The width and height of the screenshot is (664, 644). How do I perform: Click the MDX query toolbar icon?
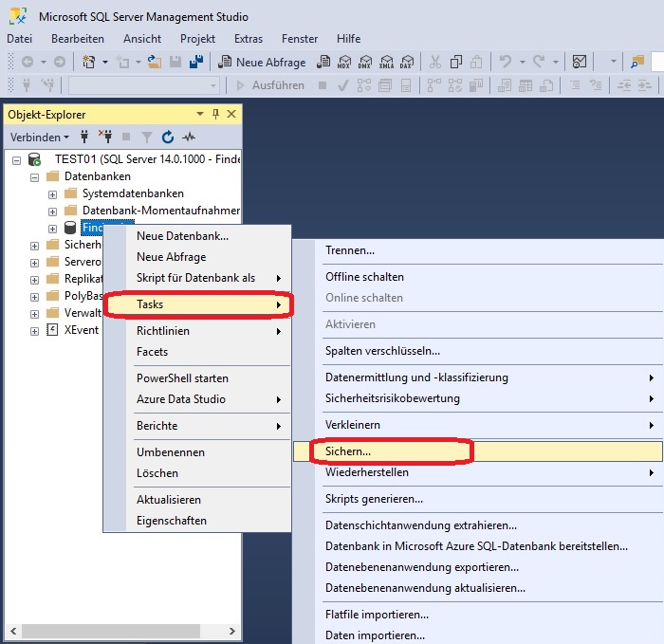(x=343, y=63)
